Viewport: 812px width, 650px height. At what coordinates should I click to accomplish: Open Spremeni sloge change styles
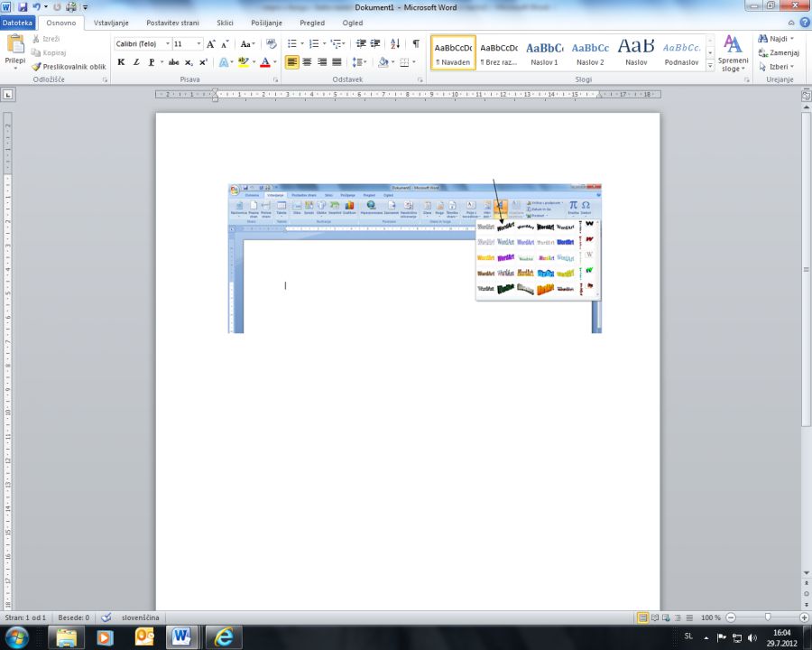(733, 53)
